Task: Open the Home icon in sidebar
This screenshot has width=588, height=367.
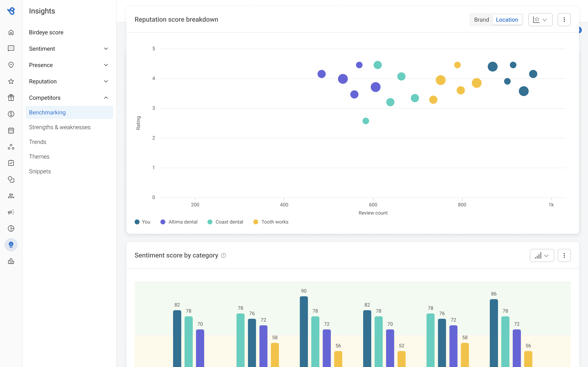Action: click(x=11, y=32)
